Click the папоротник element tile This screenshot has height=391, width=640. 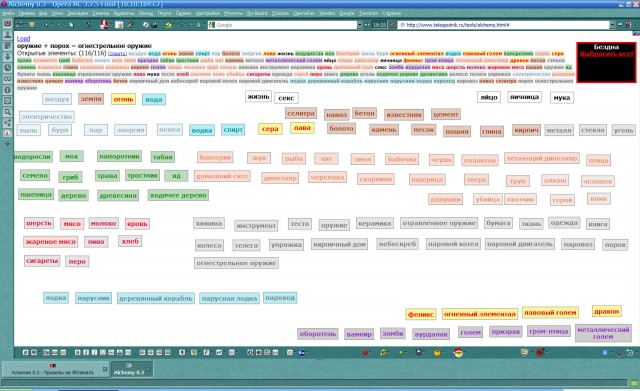click(120, 156)
